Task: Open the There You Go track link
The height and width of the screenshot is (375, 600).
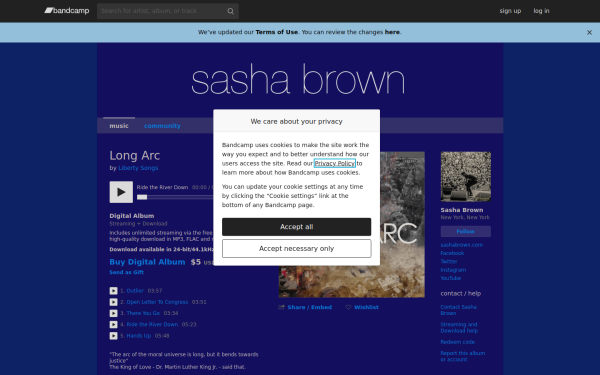Action: (143, 313)
